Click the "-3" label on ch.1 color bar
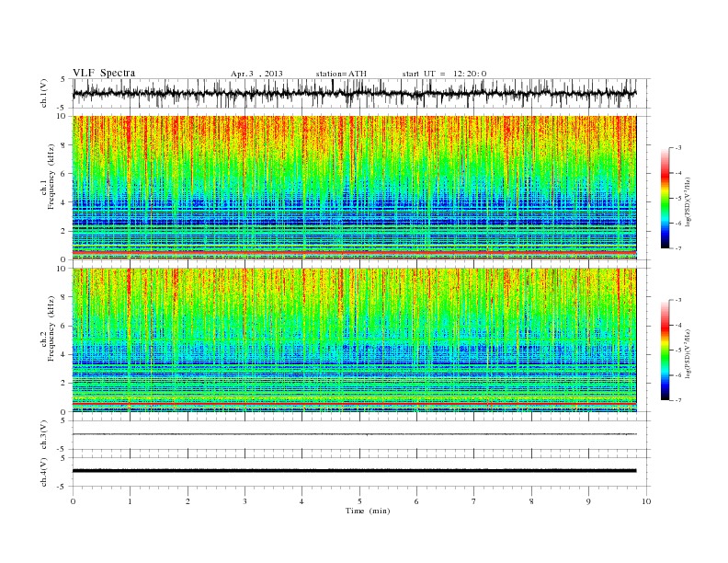 click(677, 148)
